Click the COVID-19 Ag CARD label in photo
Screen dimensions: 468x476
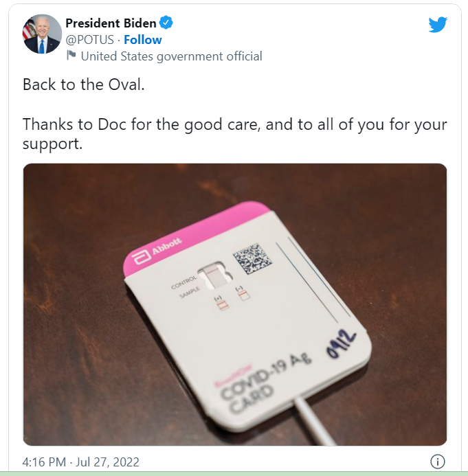263,383
